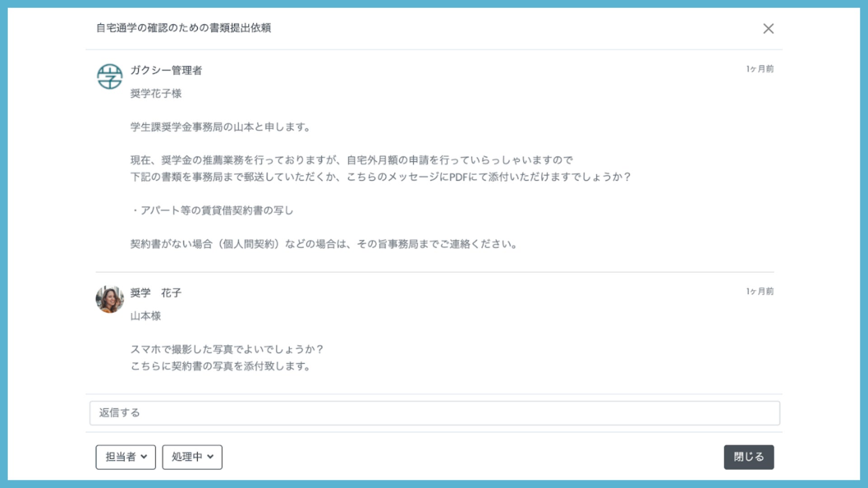Click the 学生課奨学金事務局の山本 introduction line

[220, 127]
